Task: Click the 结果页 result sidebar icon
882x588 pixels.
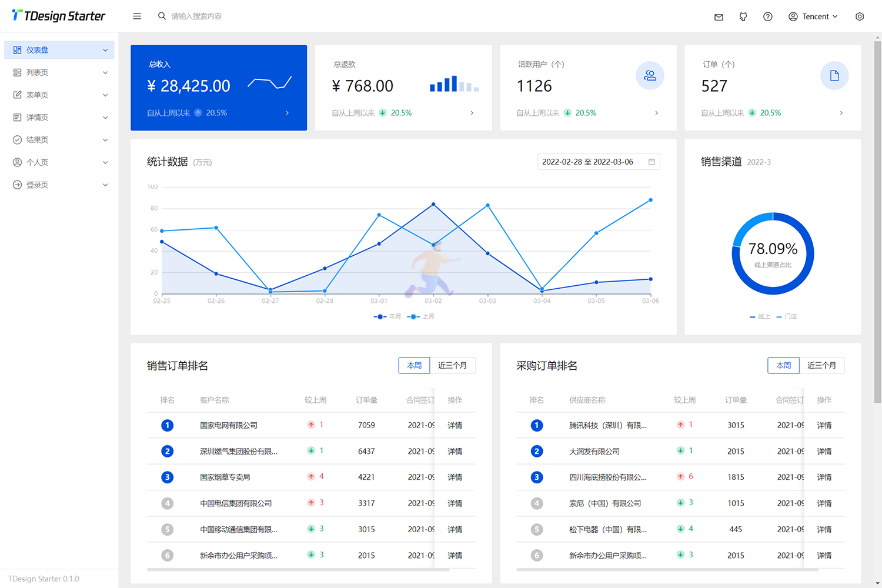Action: coord(17,140)
